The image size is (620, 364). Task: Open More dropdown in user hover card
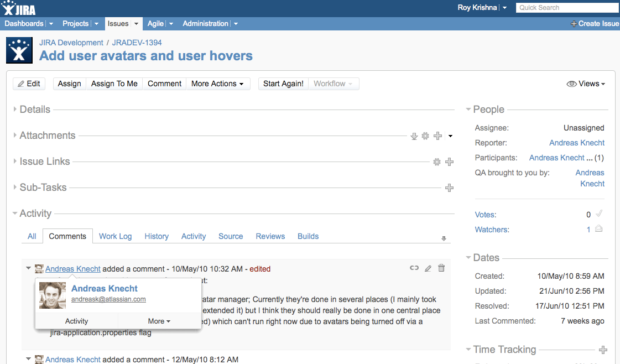(x=159, y=321)
